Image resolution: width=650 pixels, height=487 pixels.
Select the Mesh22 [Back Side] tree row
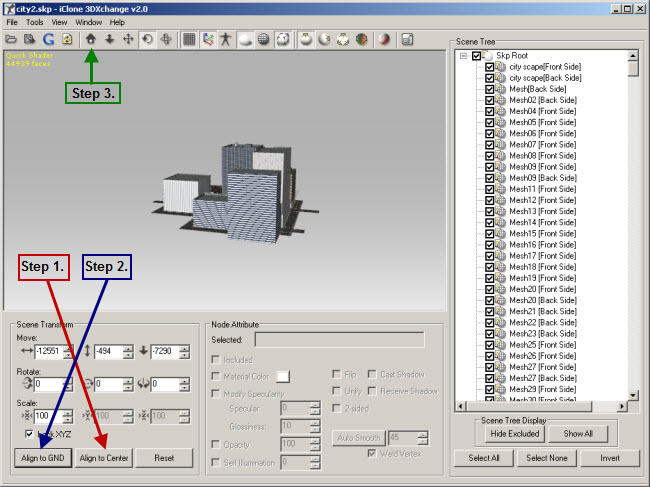[x=543, y=322]
